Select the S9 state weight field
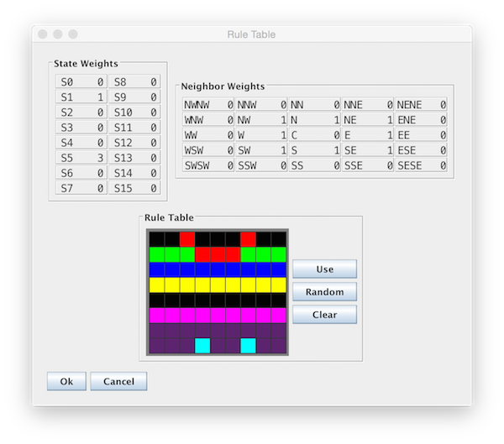The width and height of the screenshot is (504, 444). pyautogui.click(x=134, y=97)
